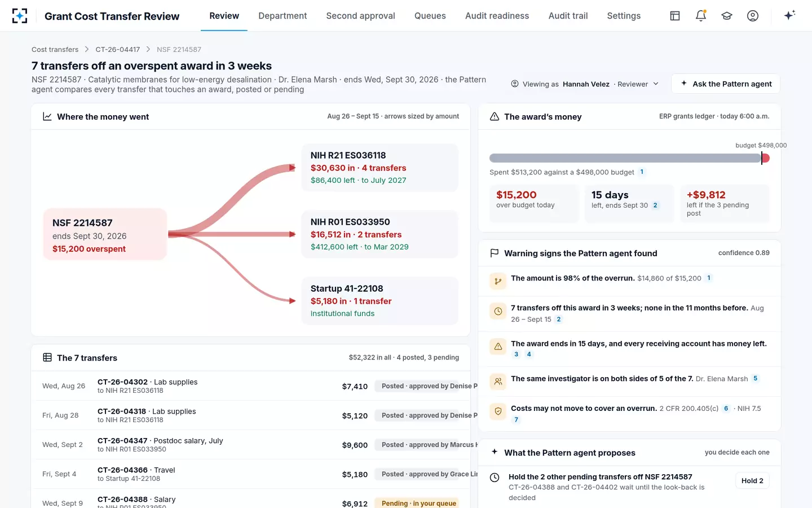812x508 pixels.
Task: Open citation 6 next to 2 CFR 200.405(c)
Action: (x=726, y=409)
